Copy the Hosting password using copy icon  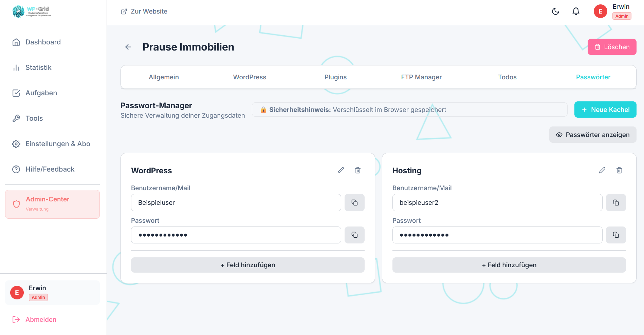click(616, 235)
